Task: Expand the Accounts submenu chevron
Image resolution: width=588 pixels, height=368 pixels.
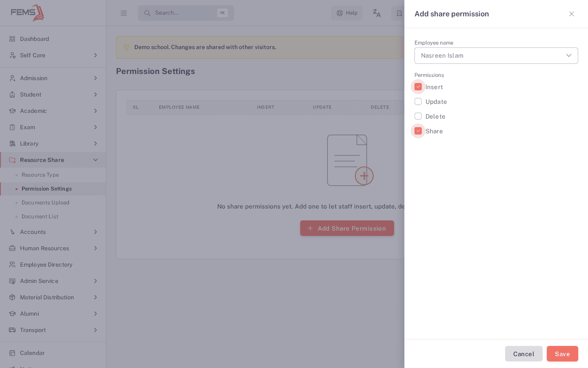Action: (x=96, y=232)
